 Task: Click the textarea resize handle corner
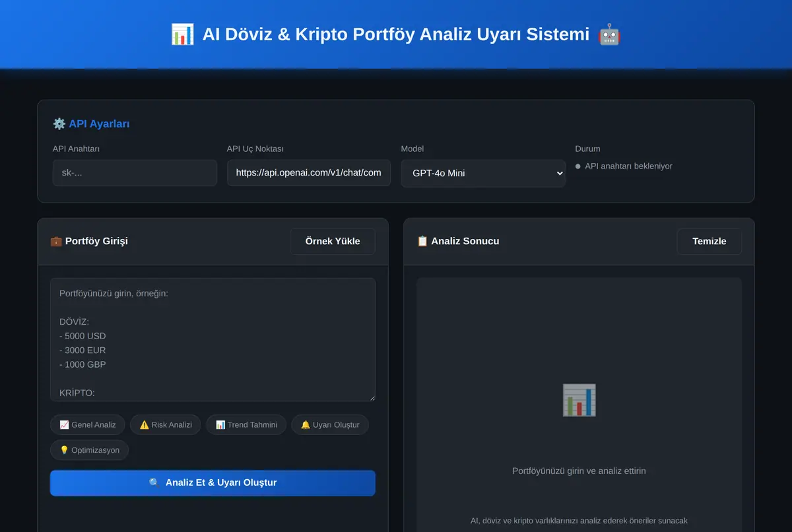(372, 397)
